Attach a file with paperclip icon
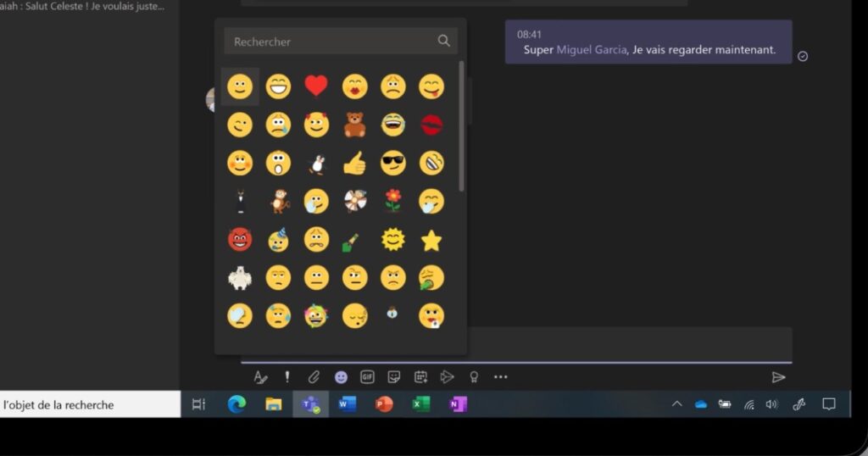 pos(314,377)
